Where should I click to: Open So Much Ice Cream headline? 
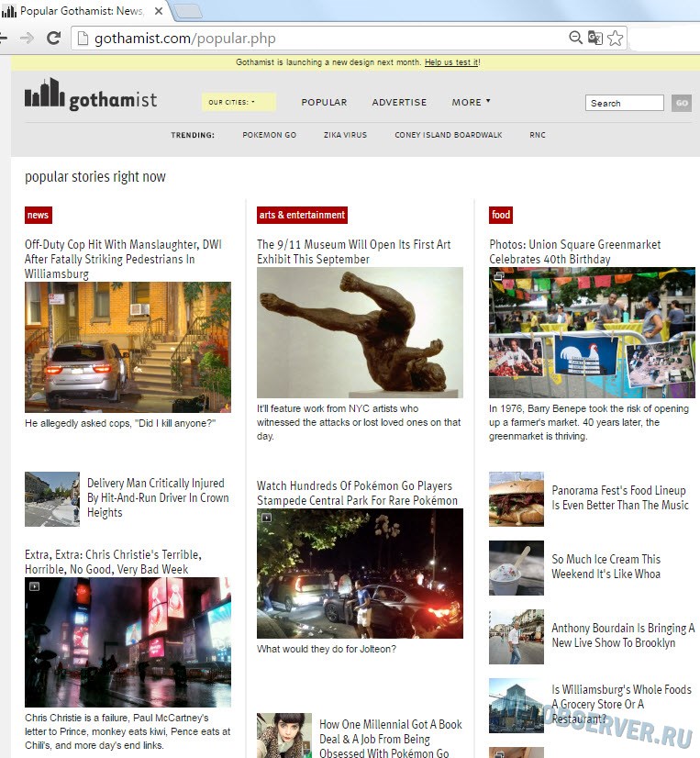click(x=606, y=566)
